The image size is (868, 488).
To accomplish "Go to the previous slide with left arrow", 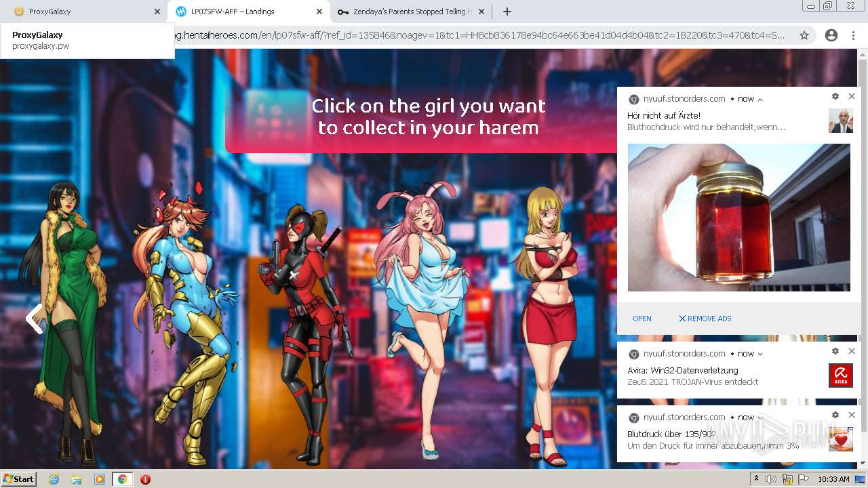I will click(34, 318).
